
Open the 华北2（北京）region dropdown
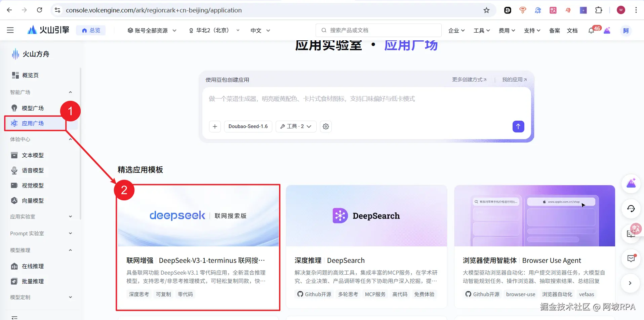(x=214, y=31)
